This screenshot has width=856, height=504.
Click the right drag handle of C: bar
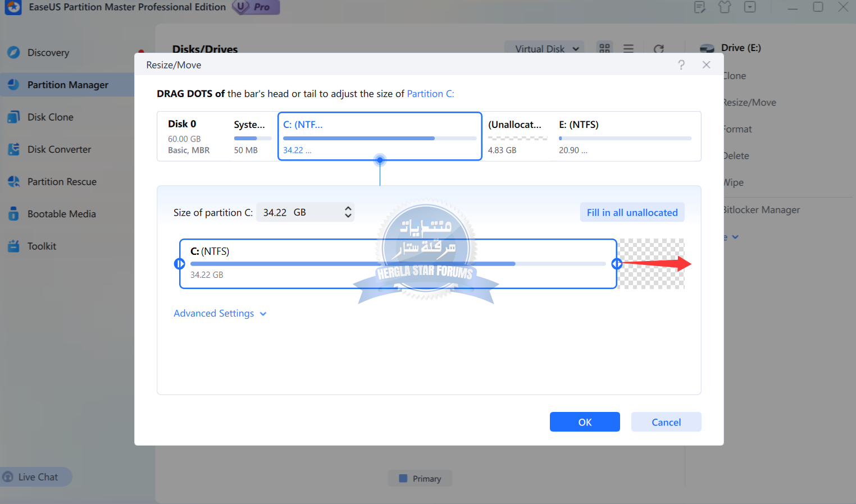(x=617, y=264)
